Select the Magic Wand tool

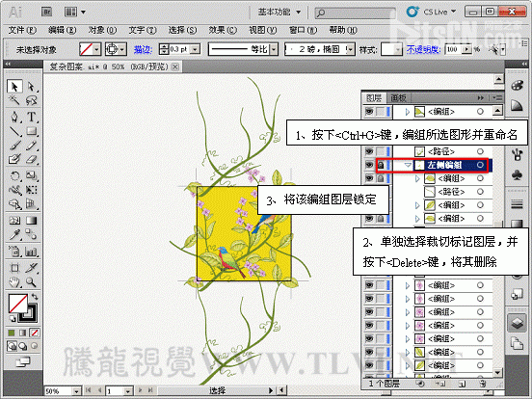[x=14, y=100]
